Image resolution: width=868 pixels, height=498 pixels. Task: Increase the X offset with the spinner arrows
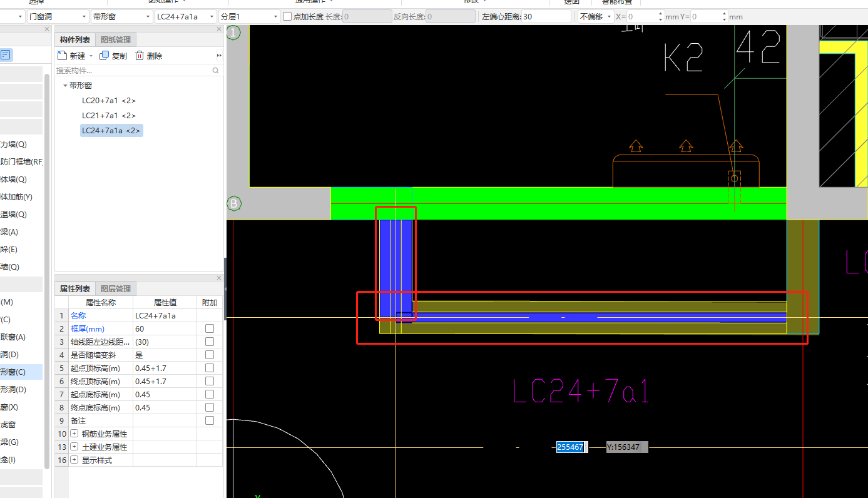point(661,14)
